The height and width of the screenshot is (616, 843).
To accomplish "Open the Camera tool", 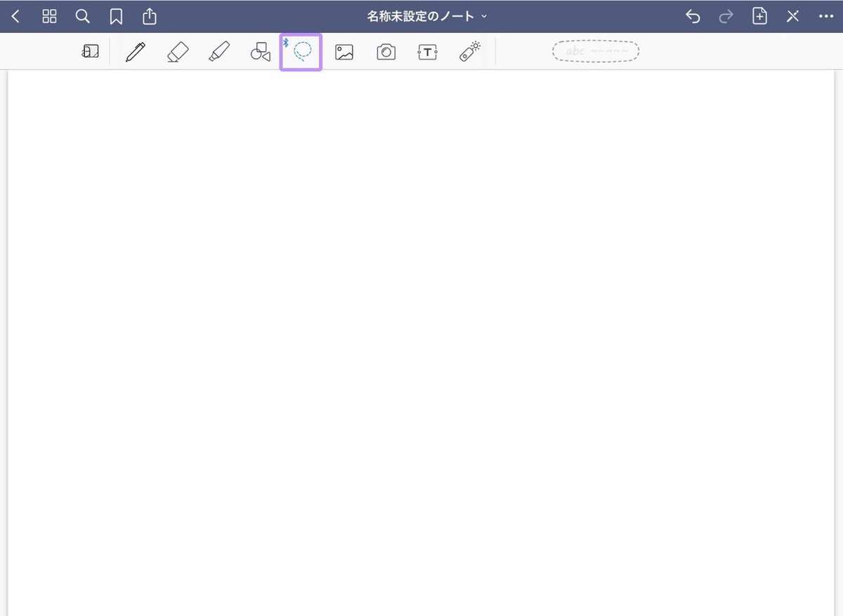I will click(x=386, y=52).
